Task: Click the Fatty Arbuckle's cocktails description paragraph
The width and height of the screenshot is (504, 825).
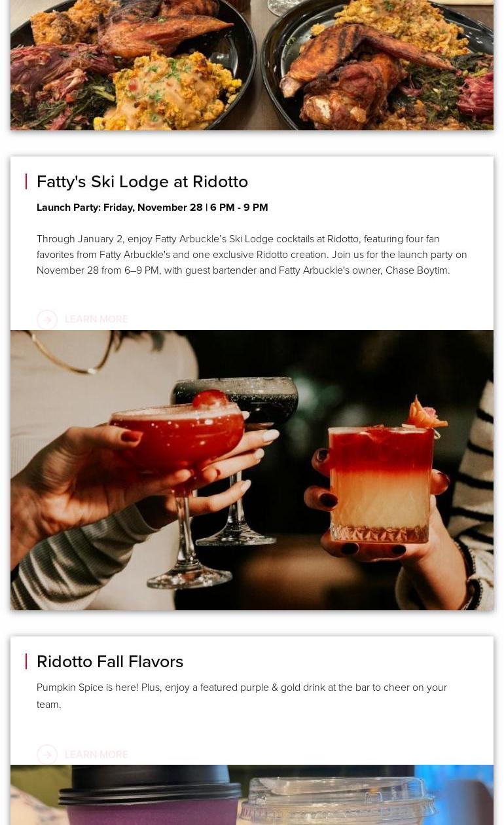Action: click(x=252, y=255)
